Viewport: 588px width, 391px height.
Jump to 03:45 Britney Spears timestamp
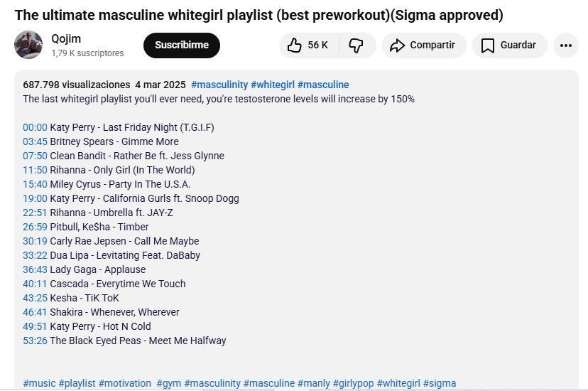pyautogui.click(x=35, y=141)
